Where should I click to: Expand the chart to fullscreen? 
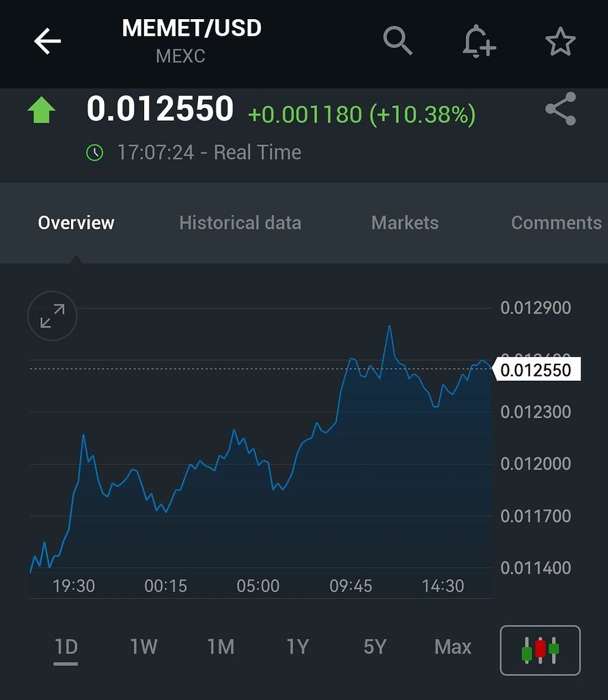pos(52,316)
